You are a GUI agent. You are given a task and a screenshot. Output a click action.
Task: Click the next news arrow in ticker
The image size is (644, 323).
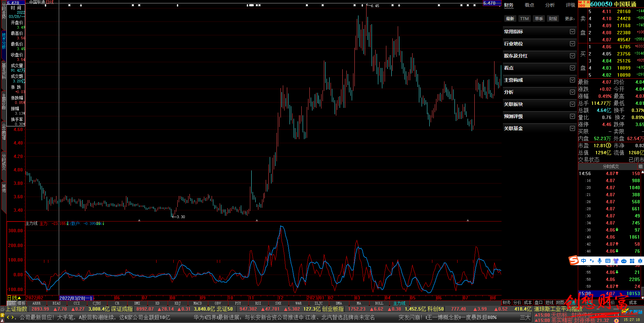coord(13,317)
